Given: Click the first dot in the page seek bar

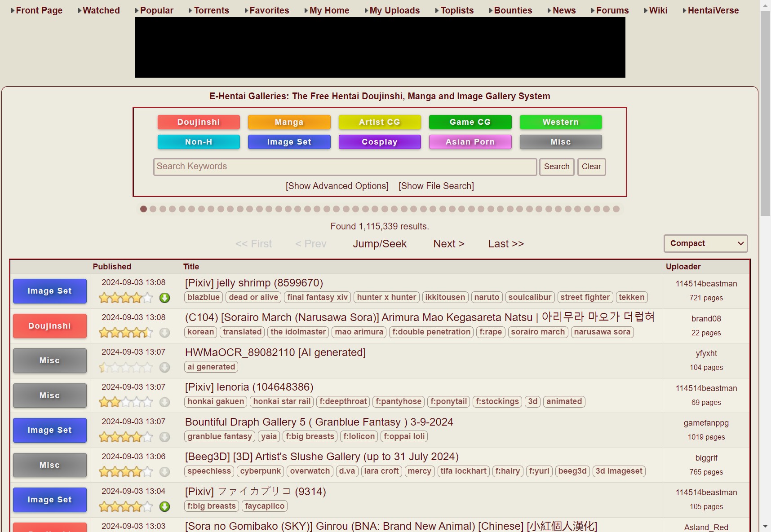Looking at the screenshot, I should click(143, 209).
